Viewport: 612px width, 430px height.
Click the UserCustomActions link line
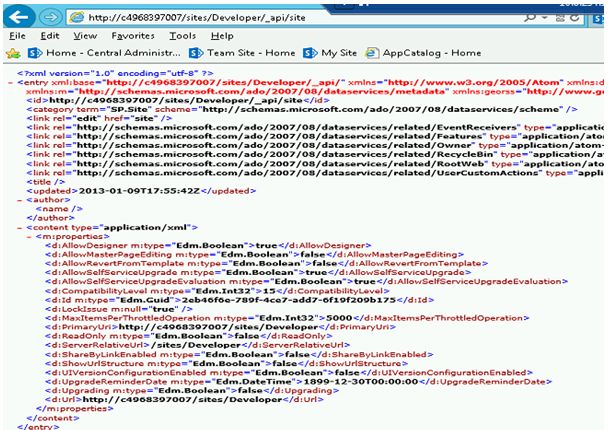pos(315,173)
